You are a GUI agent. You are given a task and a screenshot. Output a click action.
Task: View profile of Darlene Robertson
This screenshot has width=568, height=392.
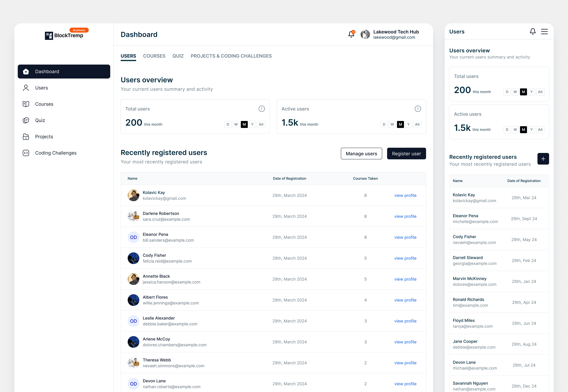pos(405,216)
